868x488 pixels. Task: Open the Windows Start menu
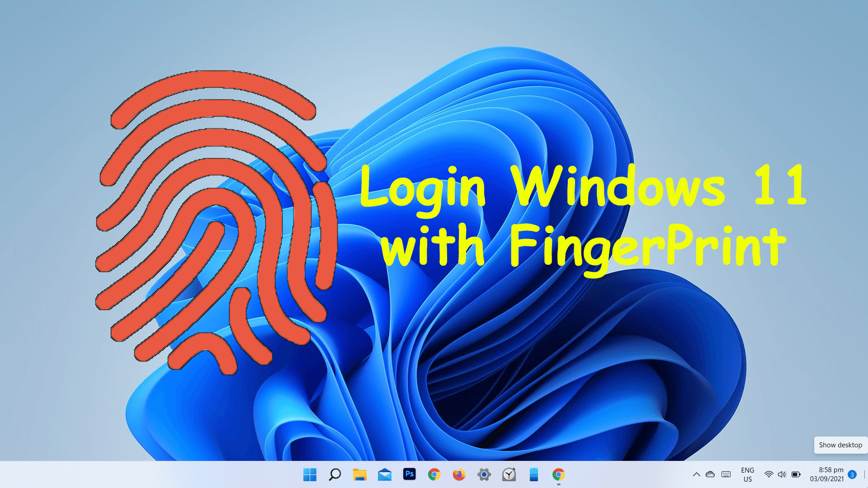click(310, 474)
